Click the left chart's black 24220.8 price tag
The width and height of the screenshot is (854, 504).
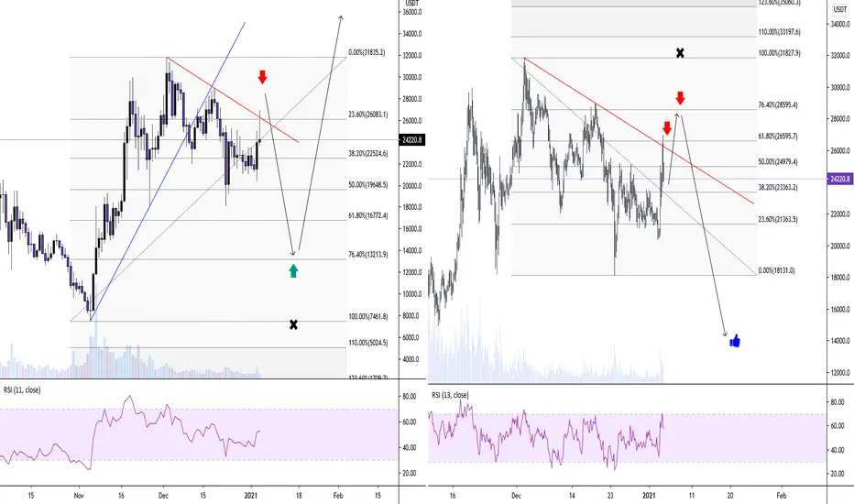pyautogui.click(x=412, y=140)
